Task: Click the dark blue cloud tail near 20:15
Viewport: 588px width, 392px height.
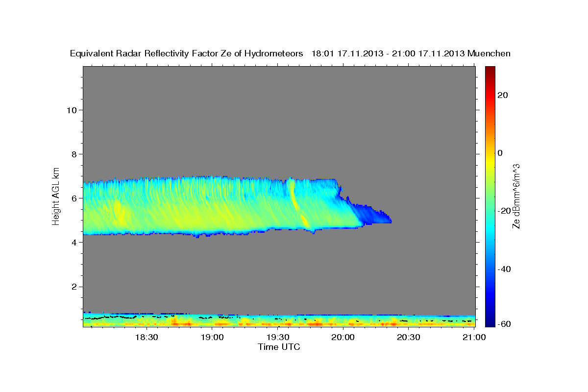Action: click(373, 214)
